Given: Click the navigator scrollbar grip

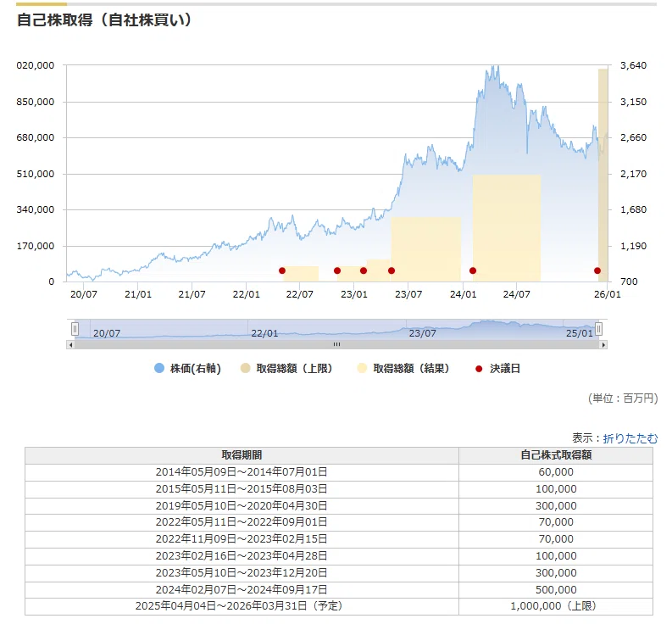Looking at the screenshot, I should click(x=337, y=344).
